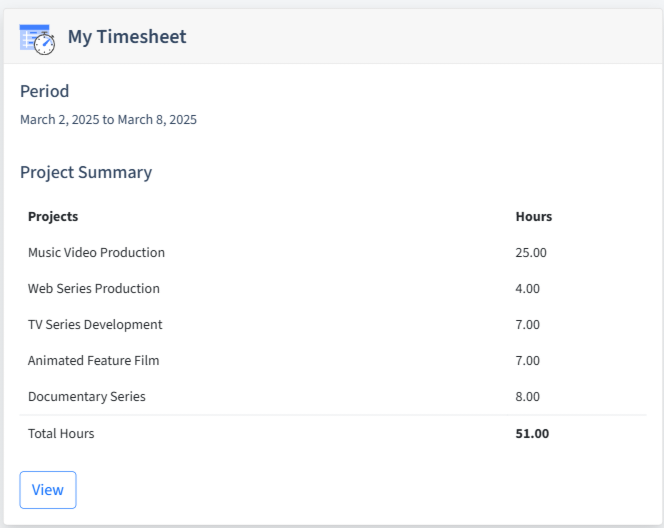Select the TV Series Development project

[95, 325]
